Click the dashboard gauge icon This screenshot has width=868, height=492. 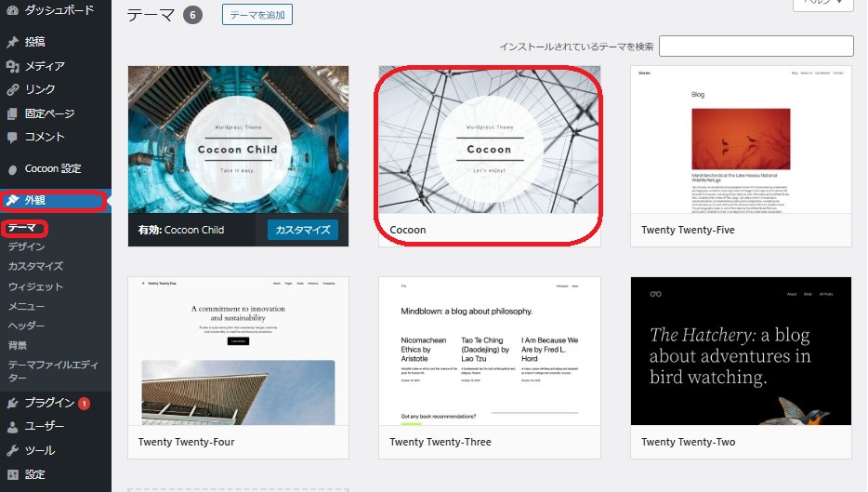12,10
